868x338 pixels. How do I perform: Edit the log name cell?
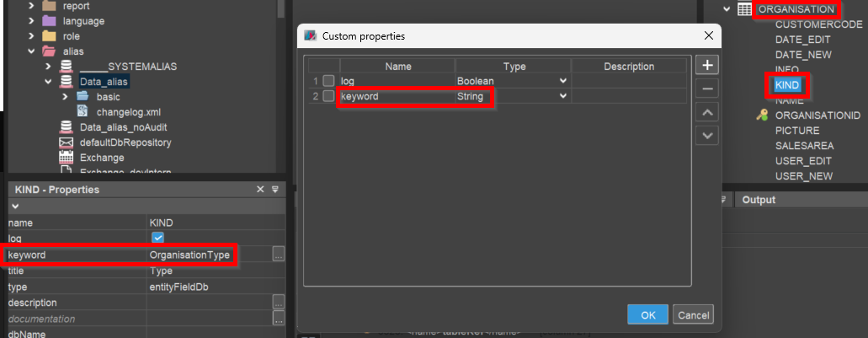point(397,81)
